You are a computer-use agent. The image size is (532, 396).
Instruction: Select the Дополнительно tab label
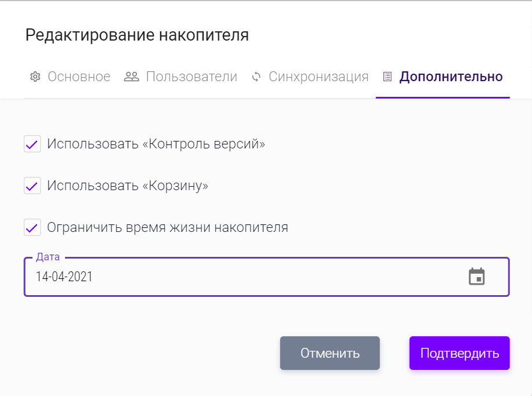(451, 77)
